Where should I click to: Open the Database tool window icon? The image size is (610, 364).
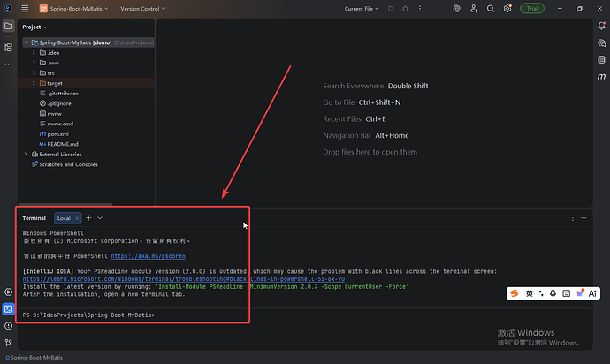[x=601, y=59]
